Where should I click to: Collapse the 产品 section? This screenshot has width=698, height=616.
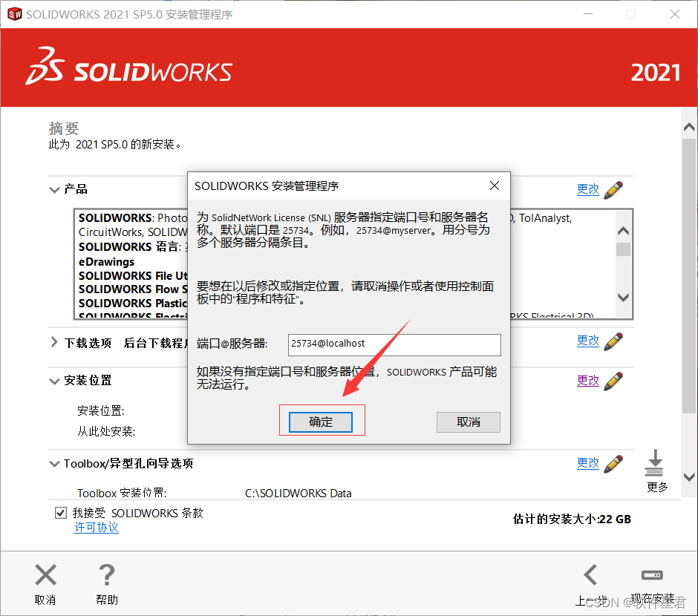tap(54, 190)
